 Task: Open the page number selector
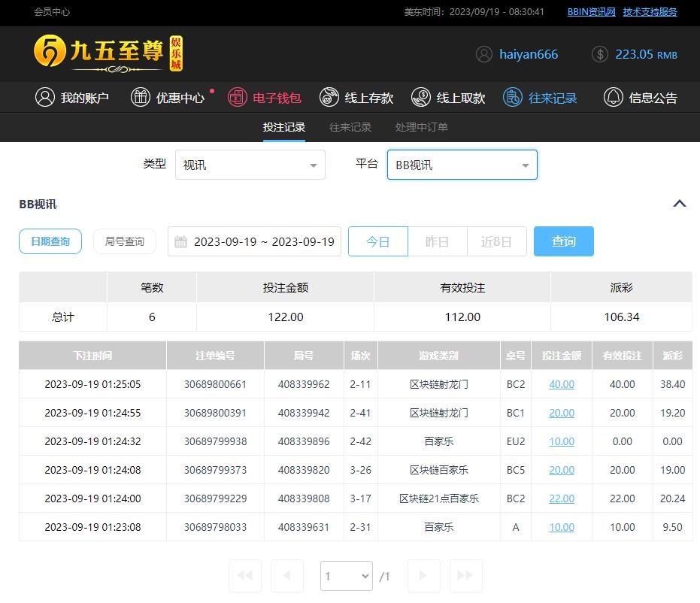(346, 576)
